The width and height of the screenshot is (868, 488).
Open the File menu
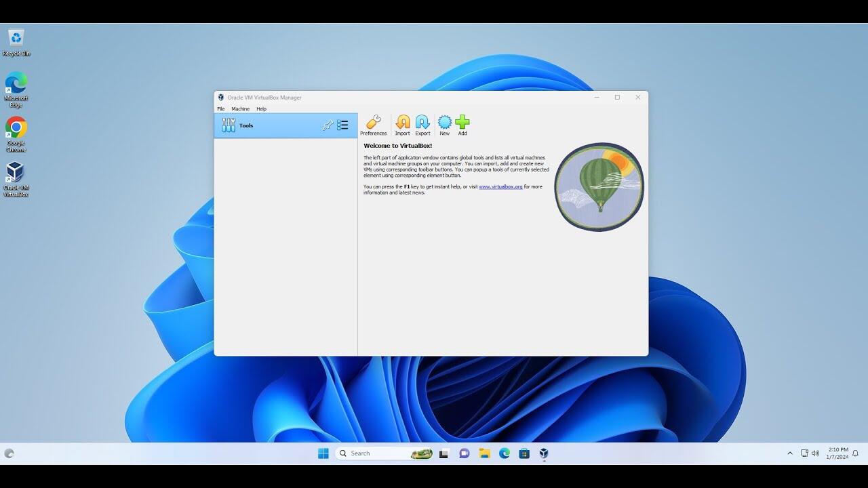(x=220, y=108)
